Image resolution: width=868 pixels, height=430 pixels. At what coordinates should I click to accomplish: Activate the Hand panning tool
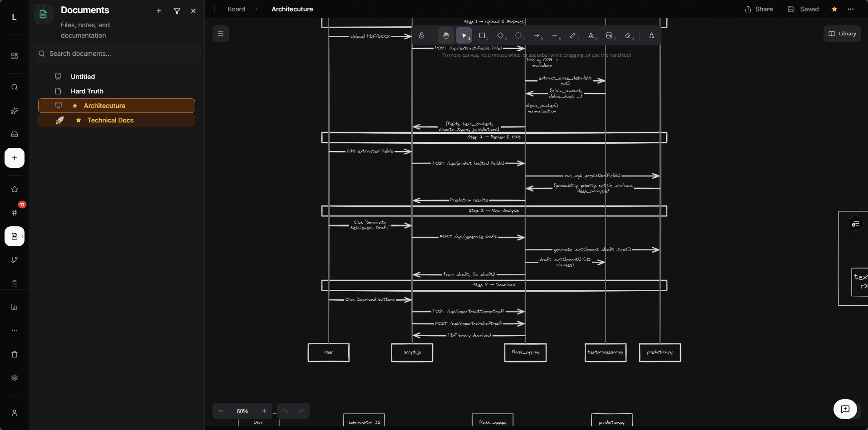(446, 35)
